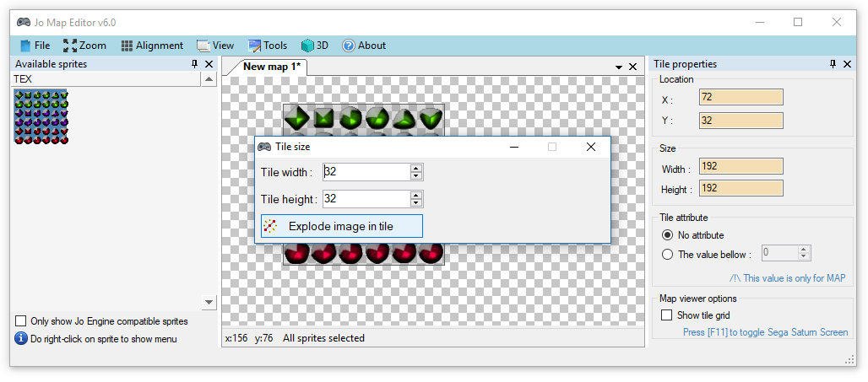The height and width of the screenshot is (382, 868).
Task: Click the File menu document icon
Action: click(x=25, y=46)
